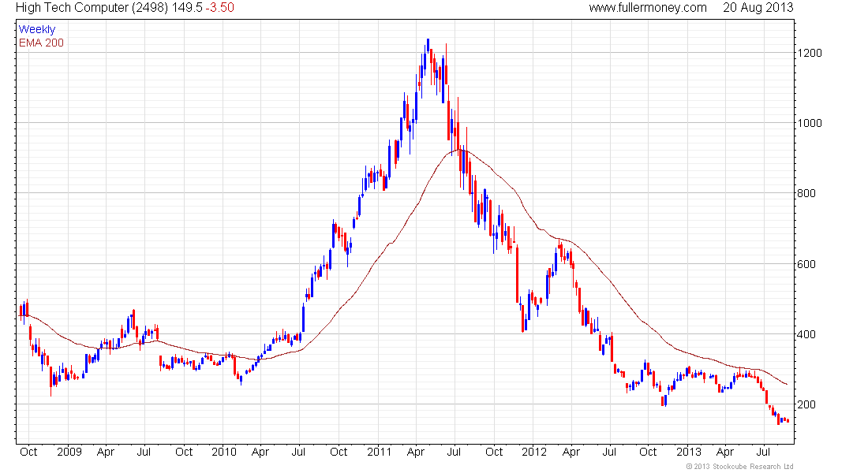Click the 200 price axis label

[x=806, y=404]
